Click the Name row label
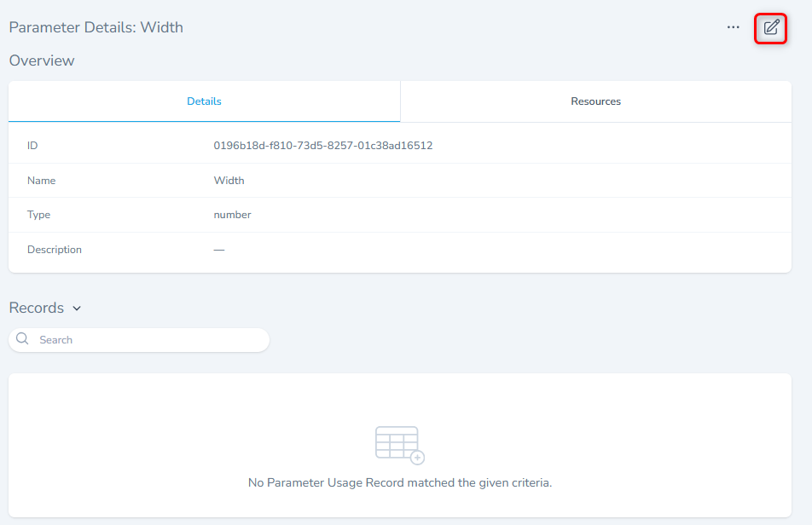812x525 pixels. coord(41,181)
